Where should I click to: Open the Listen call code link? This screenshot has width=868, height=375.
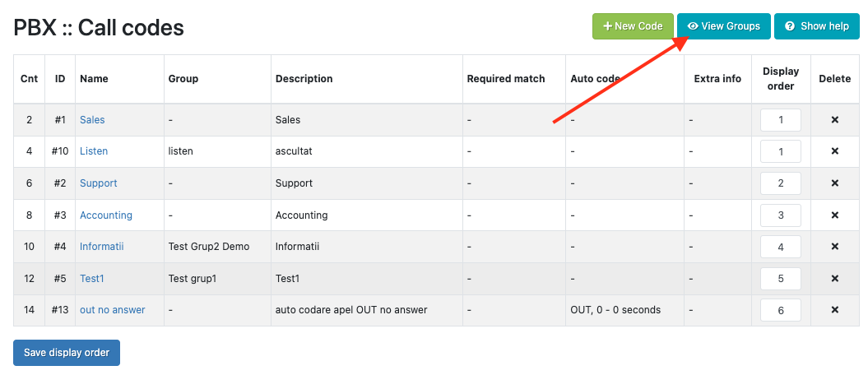[x=94, y=151]
